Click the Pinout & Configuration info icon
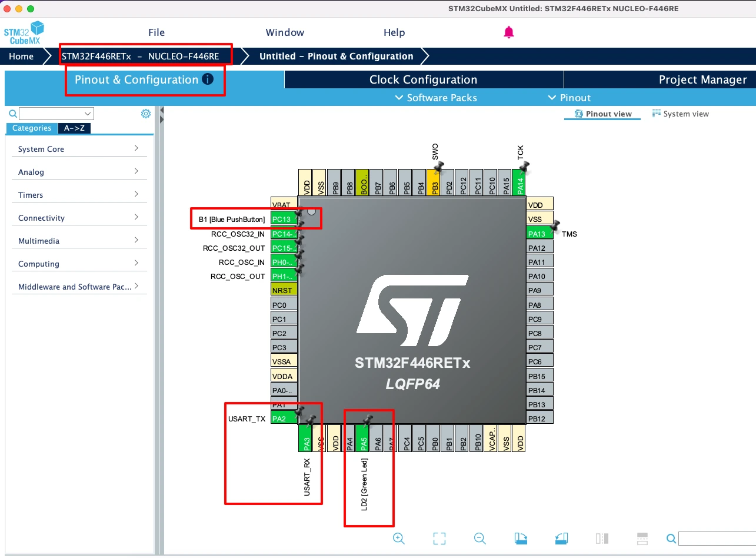The image size is (756, 558). (x=208, y=79)
